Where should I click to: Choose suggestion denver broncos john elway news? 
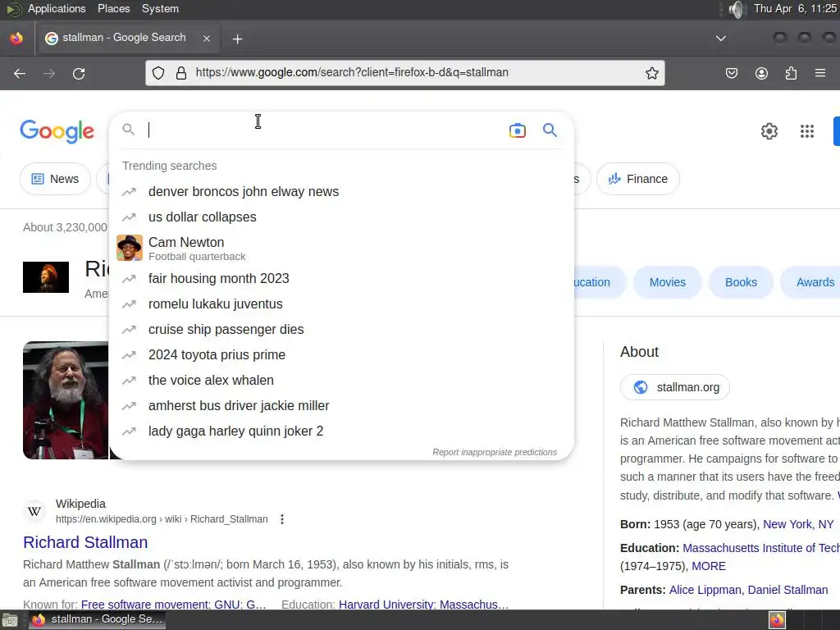coord(341,192)
